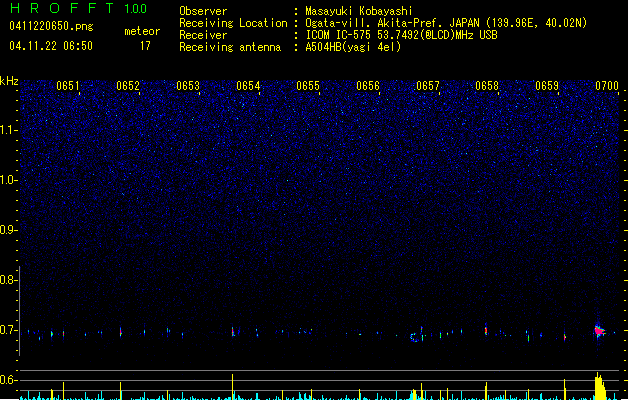Click the 0.7 kHz axis label
Screen dimensions: 629x400
[x=8, y=330]
